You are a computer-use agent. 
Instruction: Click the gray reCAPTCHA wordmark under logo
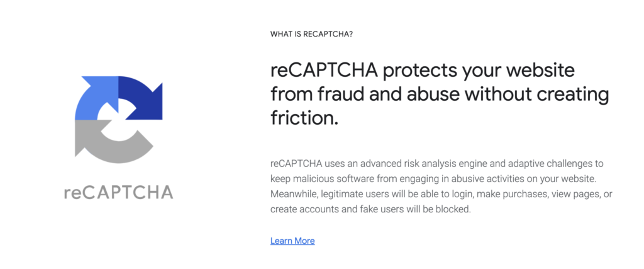[119, 192]
